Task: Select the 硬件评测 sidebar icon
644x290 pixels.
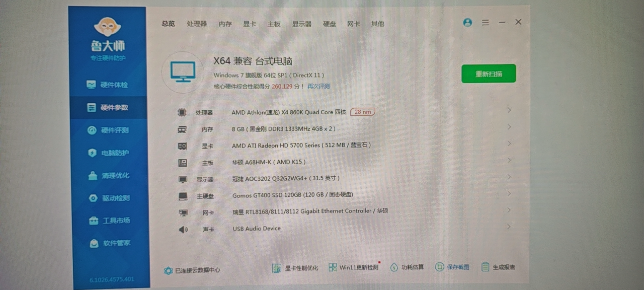Action: (x=92, y=130)
